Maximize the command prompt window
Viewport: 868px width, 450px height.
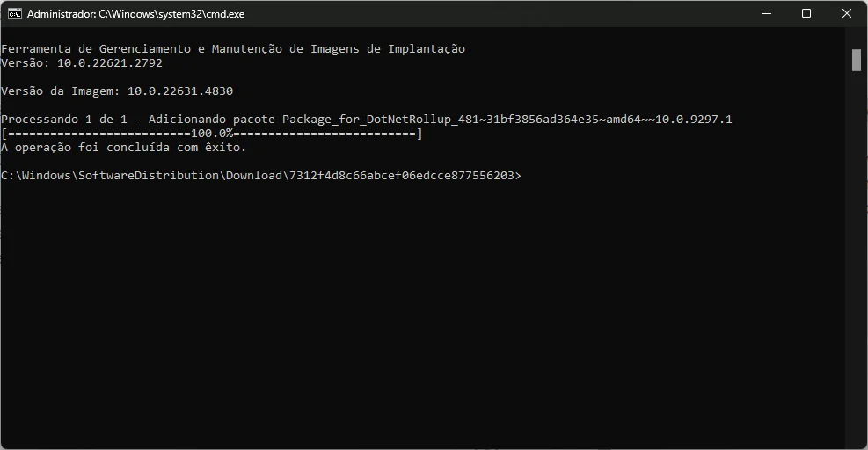[806, 14]
